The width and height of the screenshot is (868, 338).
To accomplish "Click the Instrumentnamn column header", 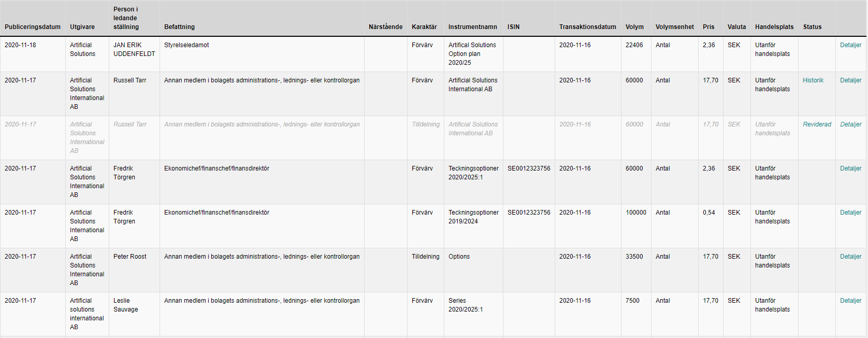I will (472, 27).
